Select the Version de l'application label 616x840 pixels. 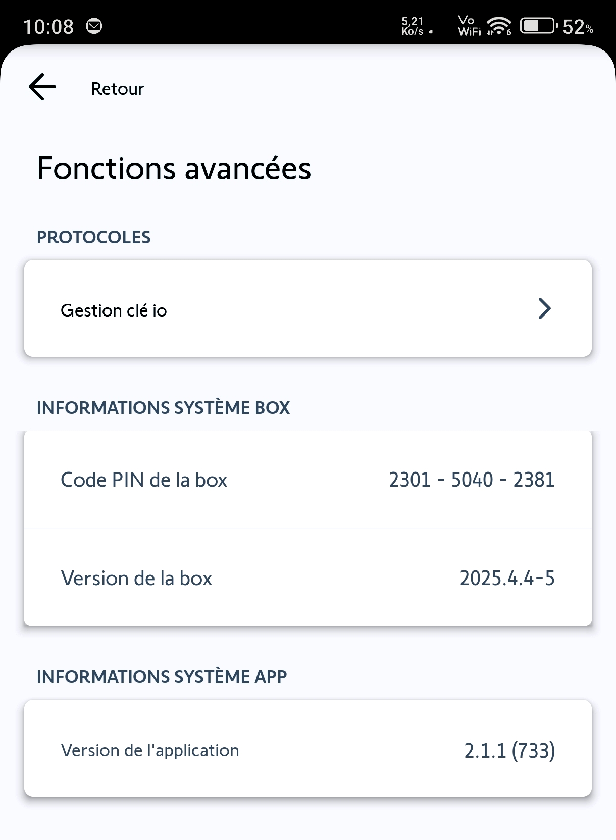(x=150, y=750)
